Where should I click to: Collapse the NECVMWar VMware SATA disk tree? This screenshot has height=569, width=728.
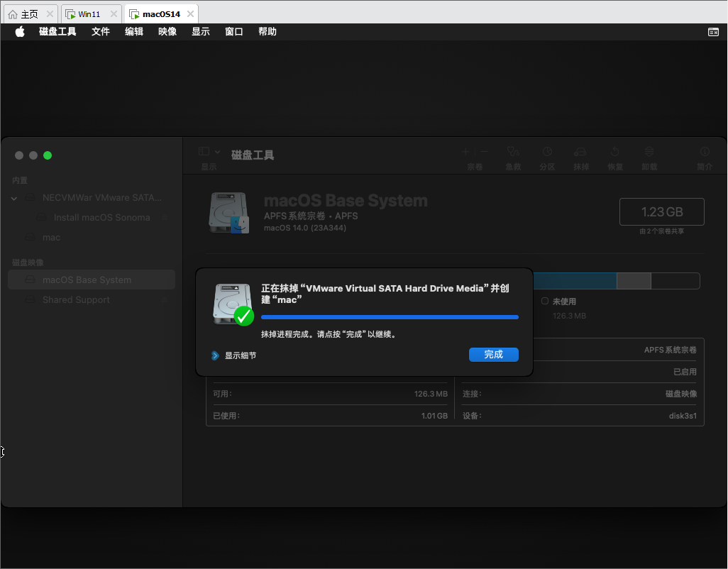[14, 198]
